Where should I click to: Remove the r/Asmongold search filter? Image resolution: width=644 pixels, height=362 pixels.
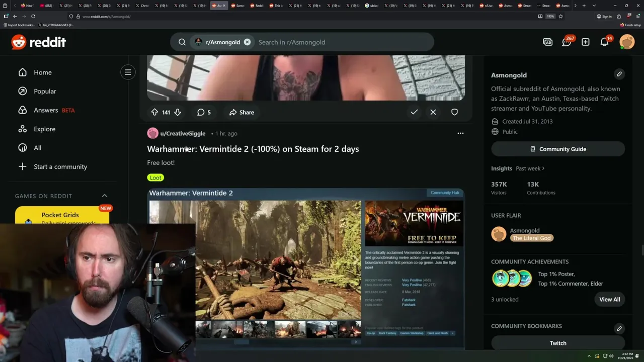[247, 42]
